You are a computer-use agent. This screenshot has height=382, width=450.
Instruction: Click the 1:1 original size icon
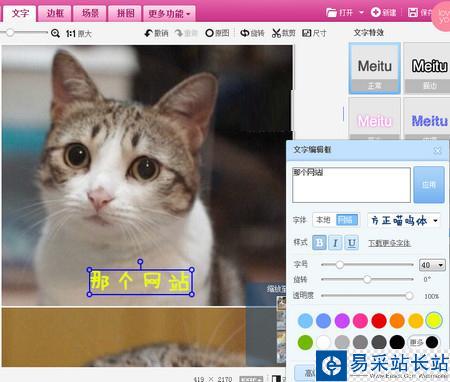pyautogui.click(x=70, y=33)
